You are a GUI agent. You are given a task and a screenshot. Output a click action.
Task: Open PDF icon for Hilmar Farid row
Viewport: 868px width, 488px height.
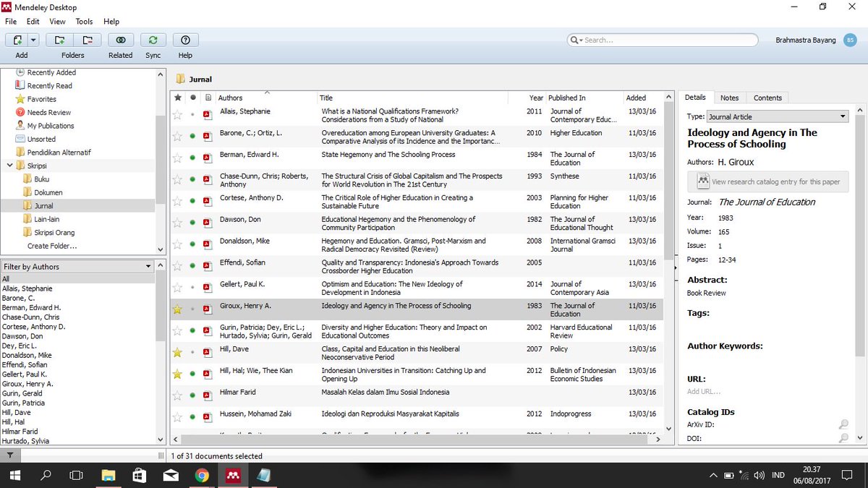coord(207,396)
